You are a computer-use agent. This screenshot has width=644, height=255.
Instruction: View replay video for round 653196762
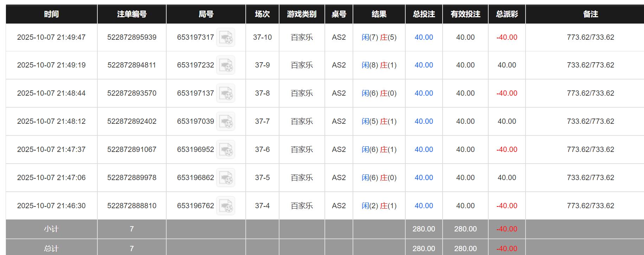pos(227,206)
